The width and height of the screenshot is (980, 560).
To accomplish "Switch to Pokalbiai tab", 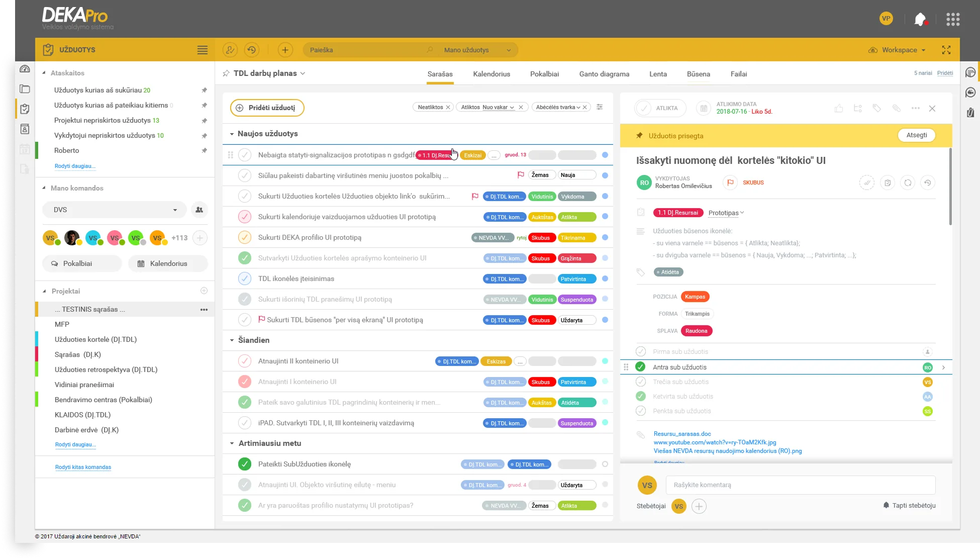I will (544, 74).
